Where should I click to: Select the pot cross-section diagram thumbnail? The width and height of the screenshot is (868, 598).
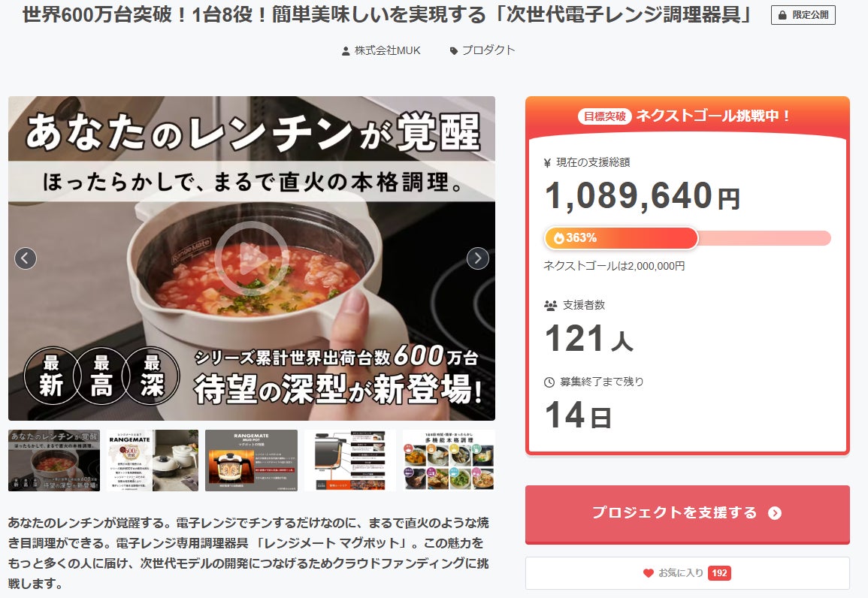pos(350,461)
